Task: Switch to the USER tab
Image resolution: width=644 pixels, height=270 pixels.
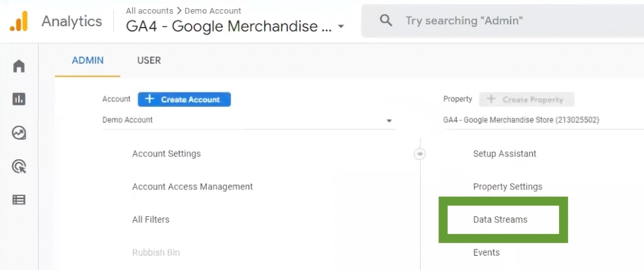Action: tap(149, 61)
